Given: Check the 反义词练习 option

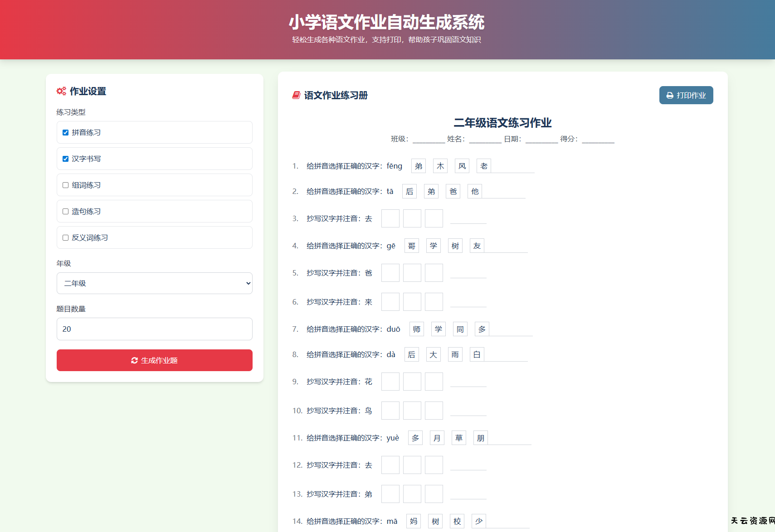Looking at the screenshot, I should (66, 238).
